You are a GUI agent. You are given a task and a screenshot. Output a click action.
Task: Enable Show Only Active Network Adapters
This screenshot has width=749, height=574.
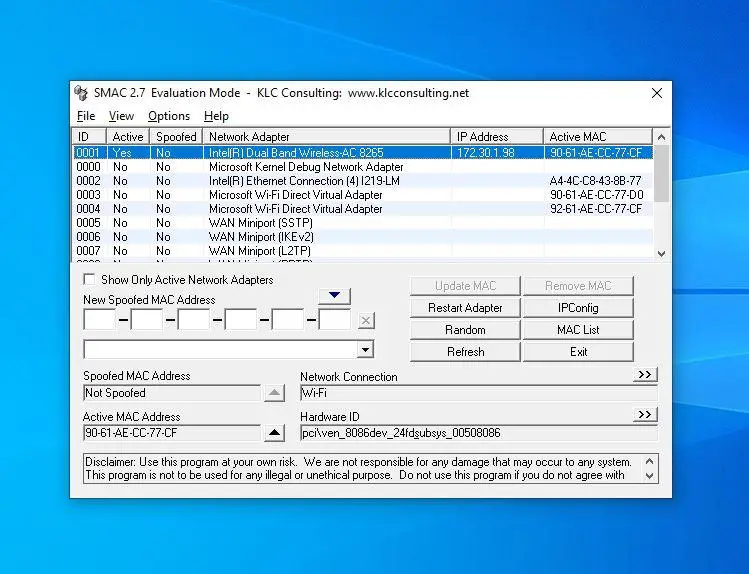pos(90,280)
